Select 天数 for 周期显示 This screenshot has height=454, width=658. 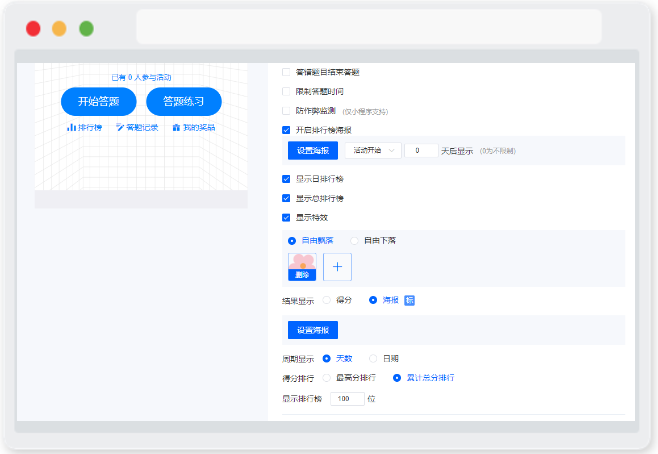326,359
